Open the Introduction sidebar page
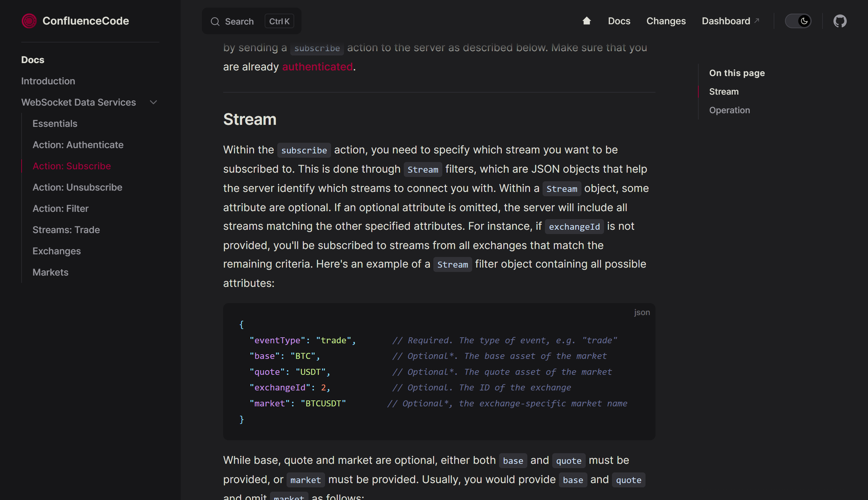This screenshot has width=868, height=500. [48, 81]
